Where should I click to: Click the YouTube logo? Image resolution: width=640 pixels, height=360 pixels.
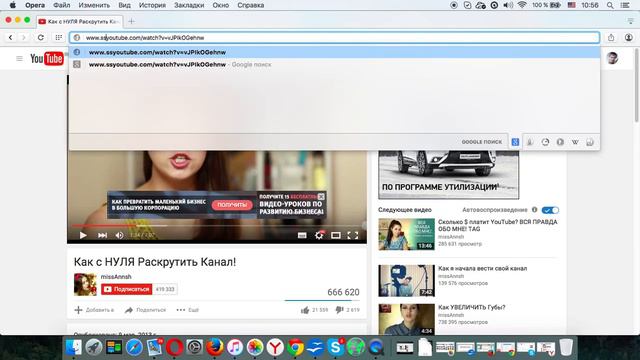click(47, 59)
